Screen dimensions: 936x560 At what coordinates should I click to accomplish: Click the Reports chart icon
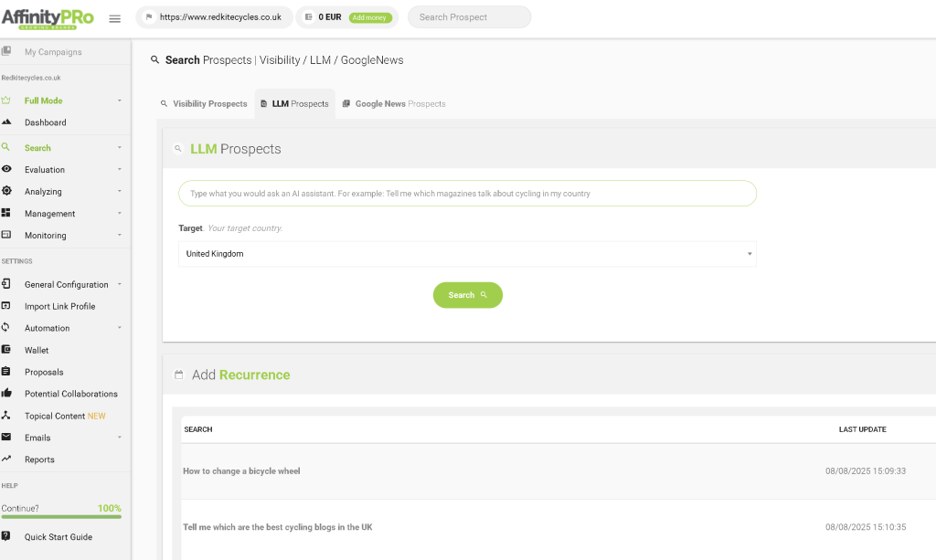pos(6,460)
